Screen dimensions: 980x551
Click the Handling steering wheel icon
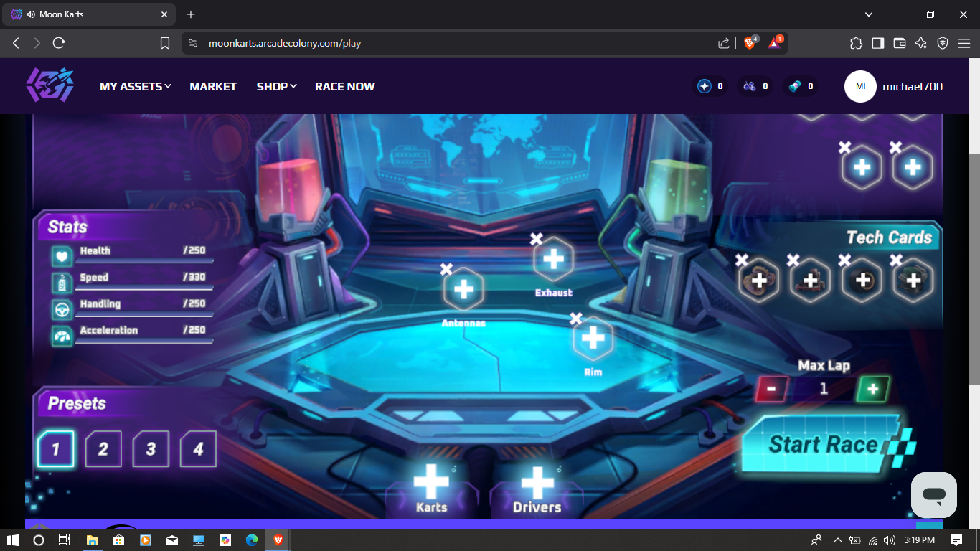(62, 309)
